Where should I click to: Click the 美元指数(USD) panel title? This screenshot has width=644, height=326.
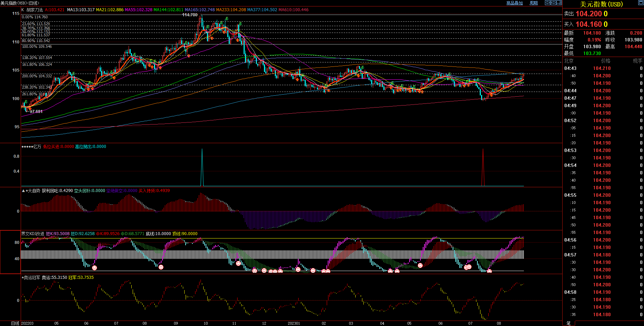click(601, 4)
